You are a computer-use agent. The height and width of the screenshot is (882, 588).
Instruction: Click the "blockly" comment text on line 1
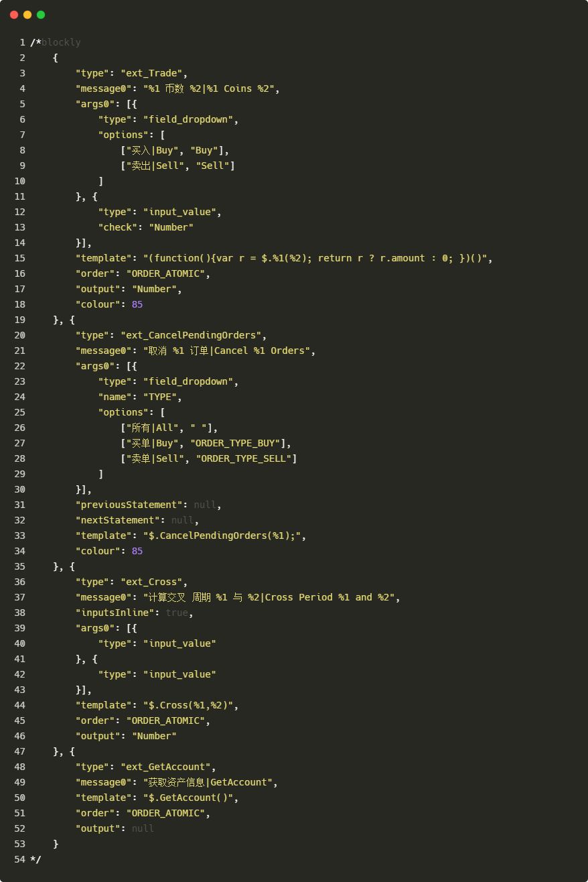[x=61, y=42]
